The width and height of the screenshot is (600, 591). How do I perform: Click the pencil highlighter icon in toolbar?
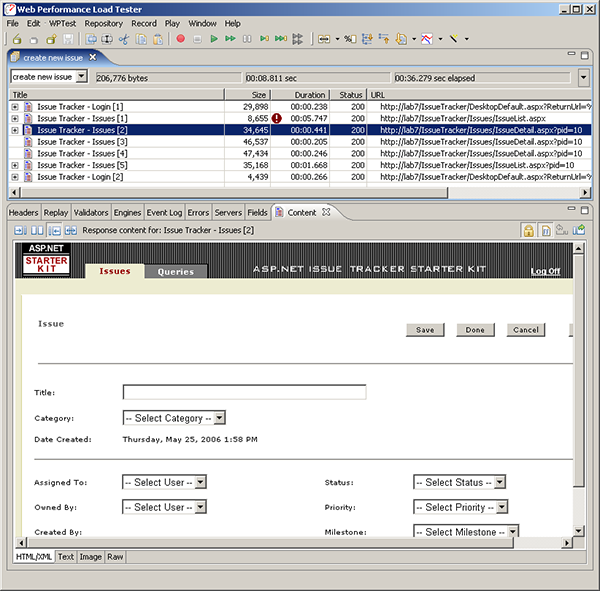tap(453, 39)
